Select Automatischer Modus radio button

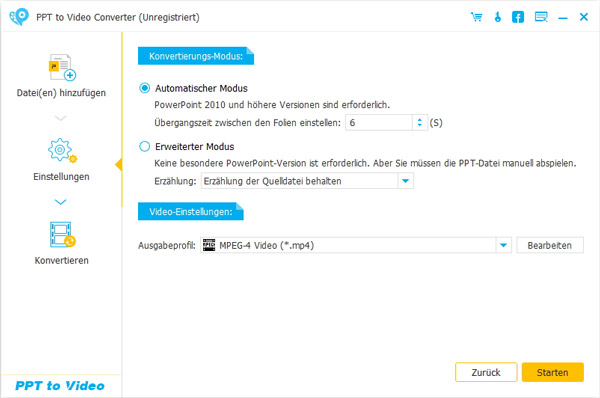145,88
